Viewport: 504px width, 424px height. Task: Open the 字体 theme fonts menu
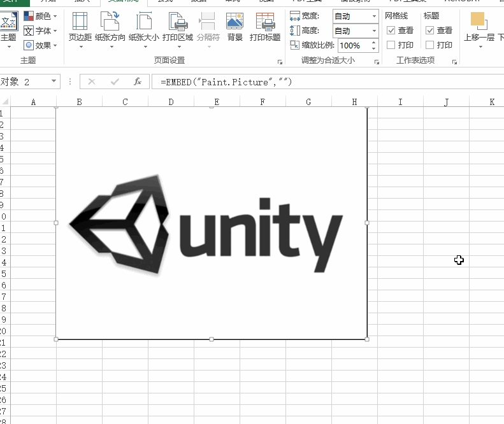[x=40, y=31]
